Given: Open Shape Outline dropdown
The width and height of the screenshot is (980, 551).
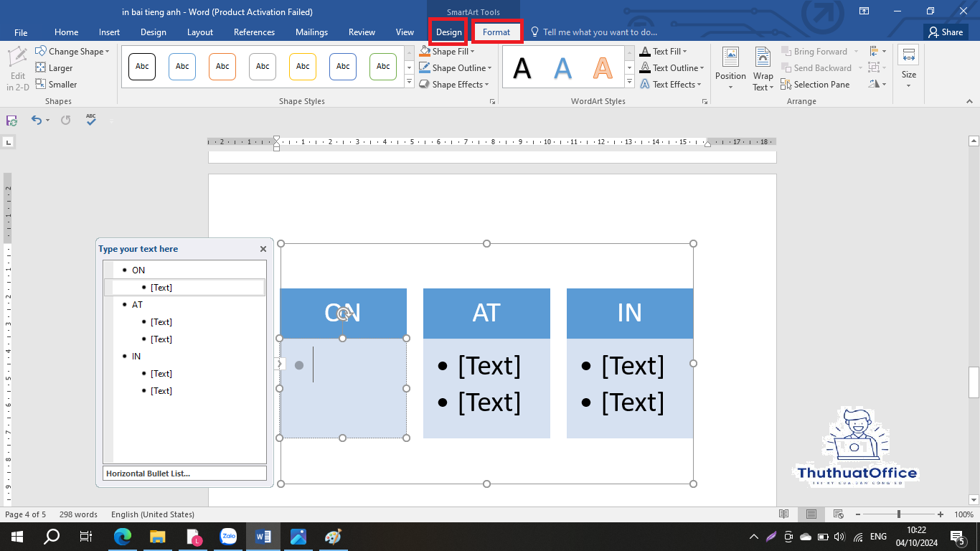Looking at the screenshot, I should coord(456,68).
